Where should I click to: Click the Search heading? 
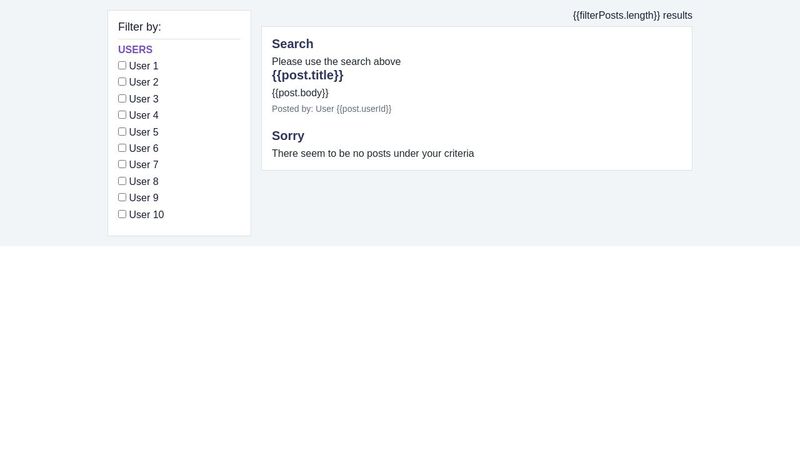click(x=292, y=44)
